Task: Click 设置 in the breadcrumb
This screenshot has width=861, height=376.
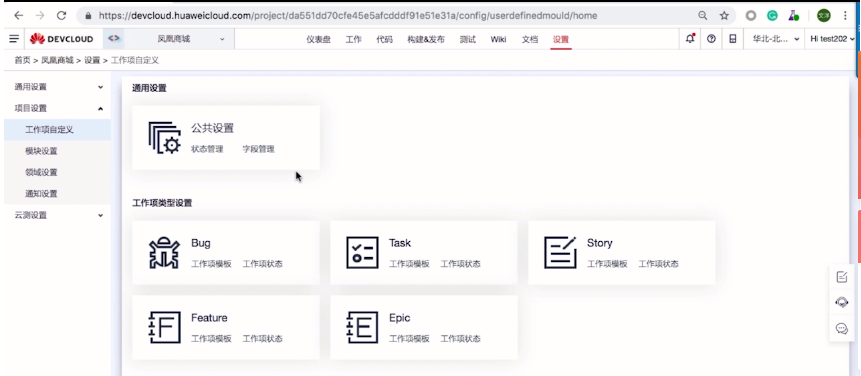Action: click(x=92, y=60)
